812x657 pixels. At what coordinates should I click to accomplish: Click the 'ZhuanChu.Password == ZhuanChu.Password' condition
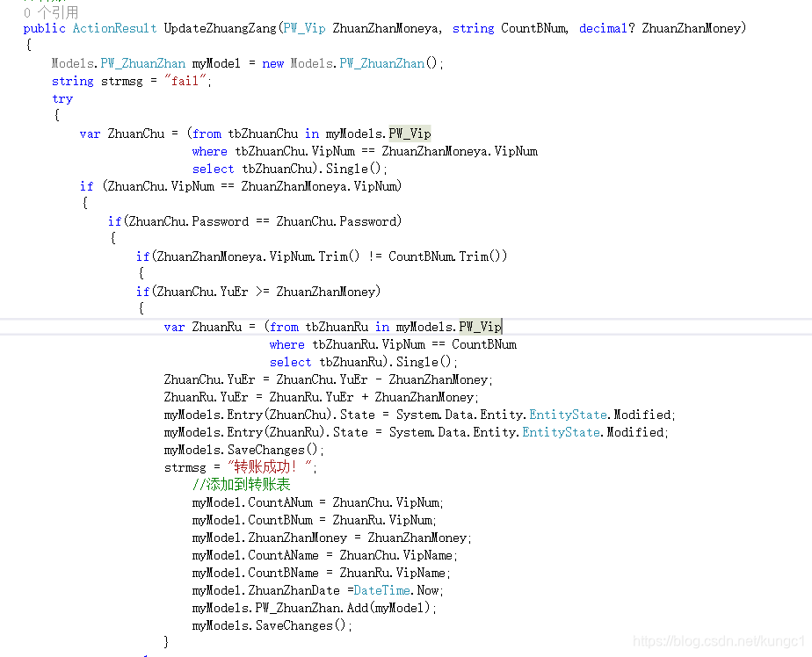[263, 221]
